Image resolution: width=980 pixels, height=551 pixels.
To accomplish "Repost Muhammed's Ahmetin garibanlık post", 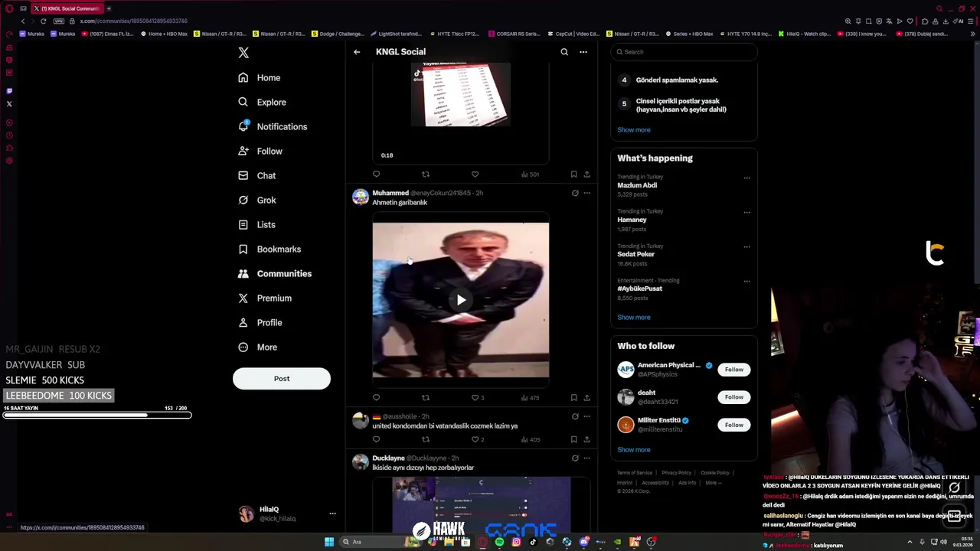I will click(426, 397).
